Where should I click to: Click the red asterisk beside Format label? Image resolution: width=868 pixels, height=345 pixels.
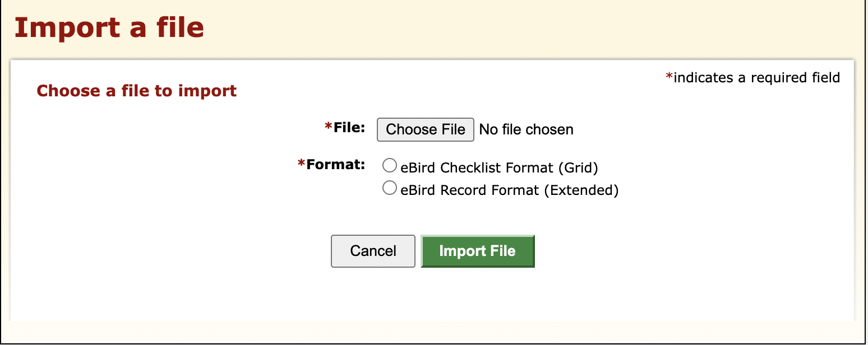point(302,164)
